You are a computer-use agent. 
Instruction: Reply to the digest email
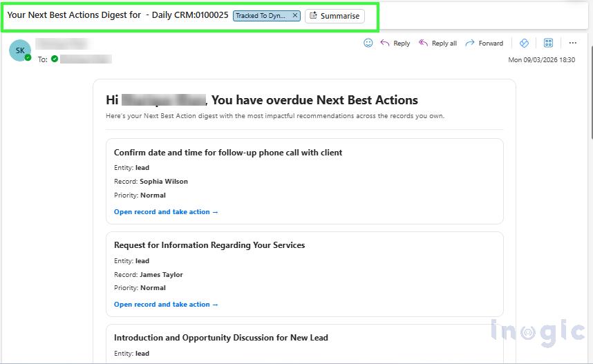click(x=395, y=43)
